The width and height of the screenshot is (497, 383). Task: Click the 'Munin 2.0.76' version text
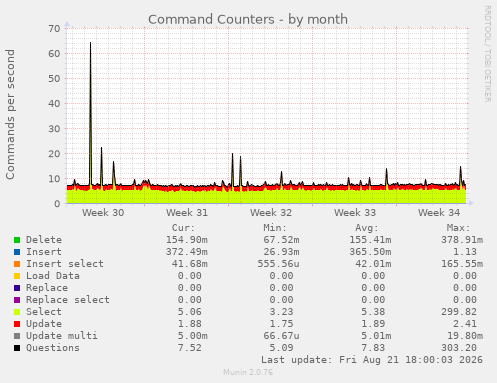[x=248, y=372]
